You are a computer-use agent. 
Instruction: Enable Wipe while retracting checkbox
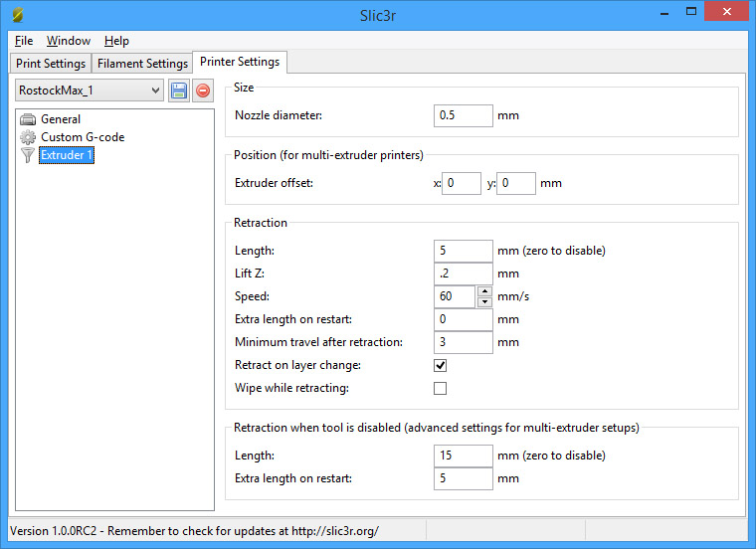(440, 388)
